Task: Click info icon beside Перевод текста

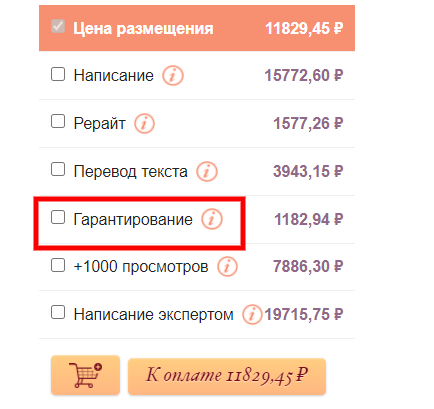Action: pos(207,172)
